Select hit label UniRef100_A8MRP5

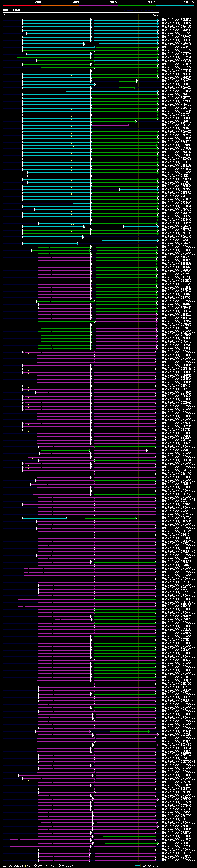(177, 223)
